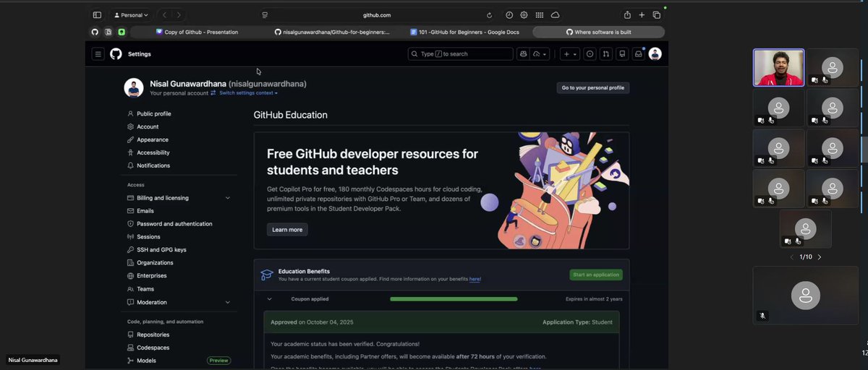The height and width of the screenshot is (370, 868).
Task: Open the green pinned tab icon
Action: (x=122, y=32)
